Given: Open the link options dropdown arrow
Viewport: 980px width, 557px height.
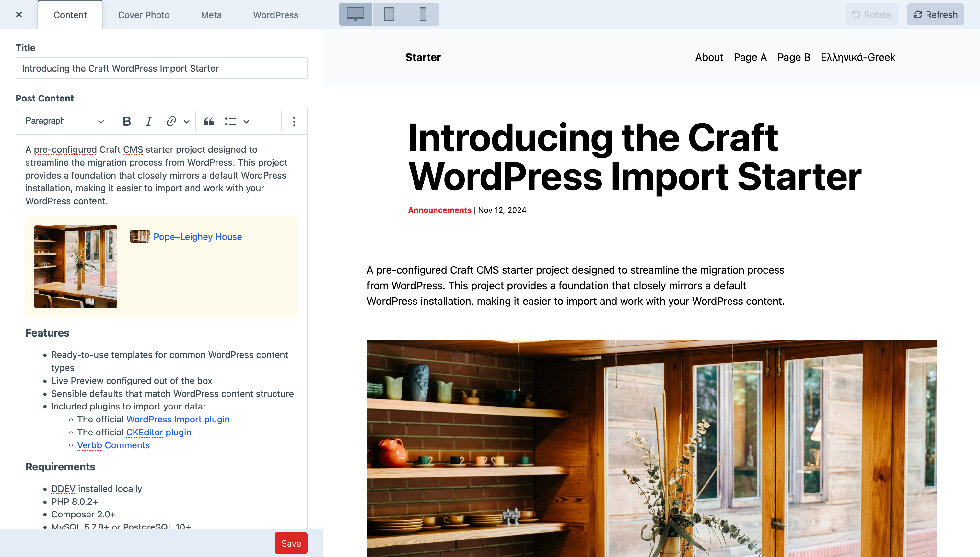Looking at the screenshot, I should (186, 122).
